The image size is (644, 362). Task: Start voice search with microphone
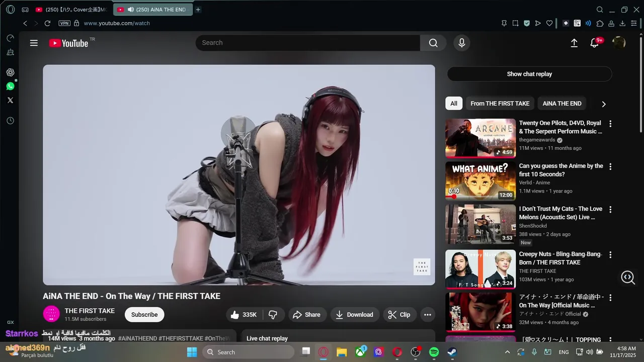point(461,43)
